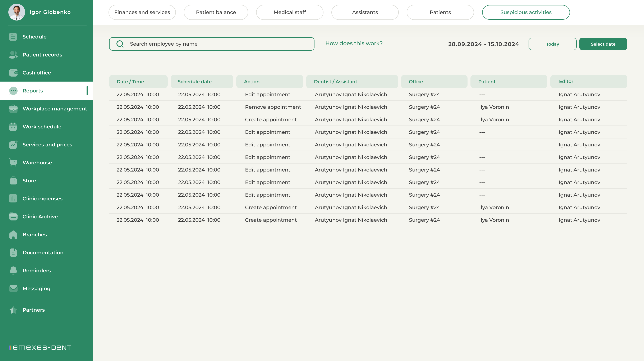Click Ilya Voronin in the Remove appointment row
The image size is (644, 361).
[494, 107]
